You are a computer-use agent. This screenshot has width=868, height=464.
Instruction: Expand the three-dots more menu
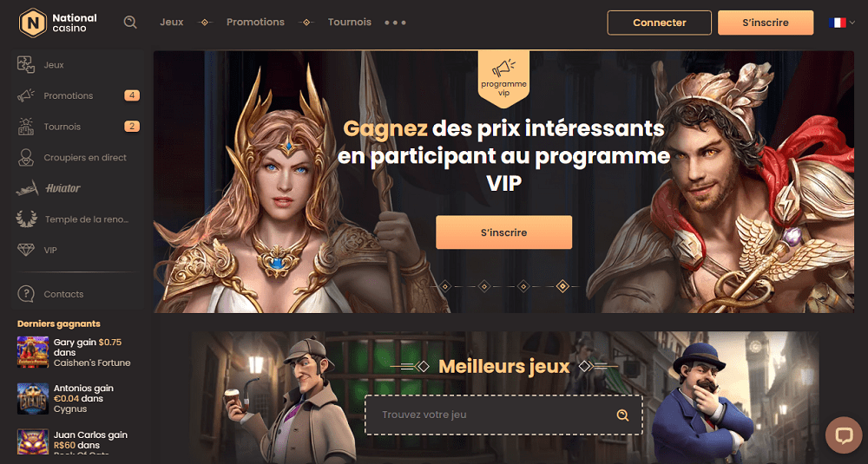click(395, 23)
